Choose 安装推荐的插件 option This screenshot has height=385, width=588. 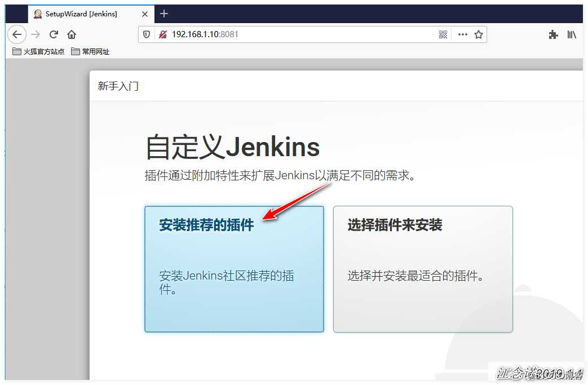[234, 269]
